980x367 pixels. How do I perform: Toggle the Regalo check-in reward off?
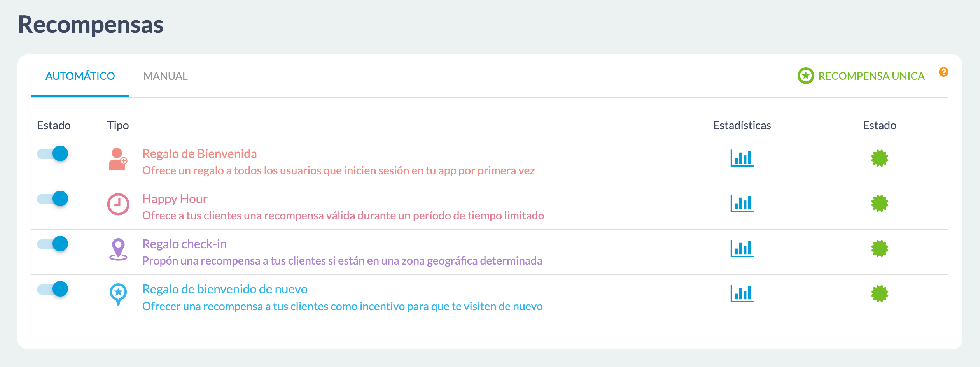tap(53, 244)
